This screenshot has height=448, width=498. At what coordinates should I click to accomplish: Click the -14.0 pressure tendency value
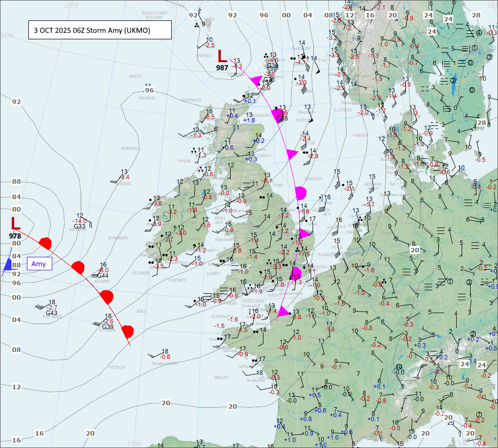[x=79, y=221]
